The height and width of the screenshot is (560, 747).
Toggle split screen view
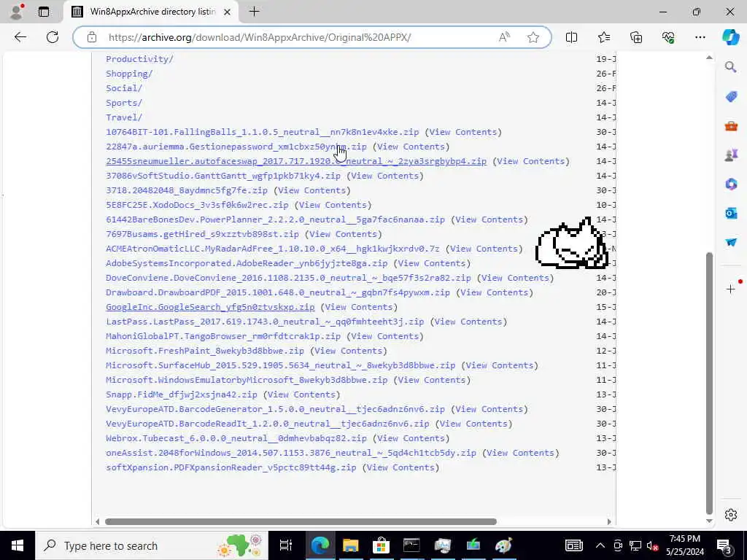(571, 37)
